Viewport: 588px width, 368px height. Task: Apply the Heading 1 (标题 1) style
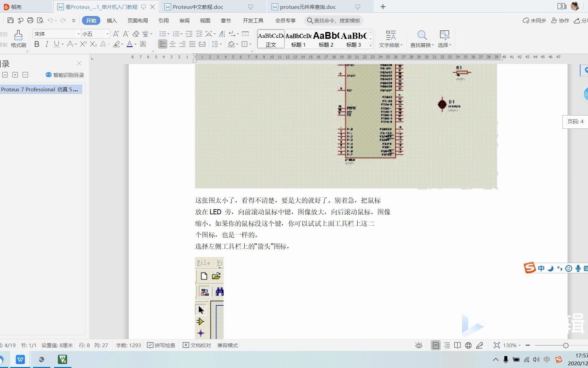coord(298,39)
